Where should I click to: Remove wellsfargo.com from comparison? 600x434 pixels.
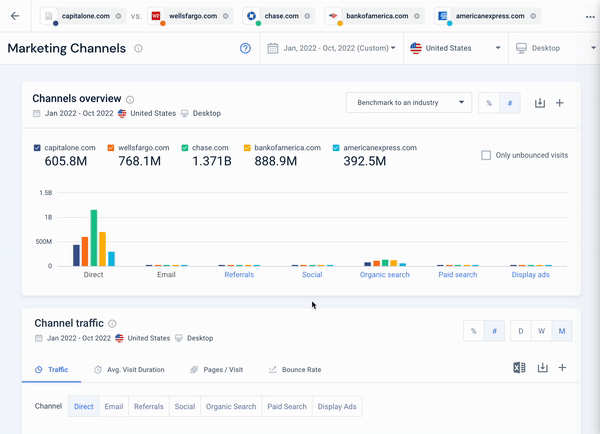click(226, 16)
